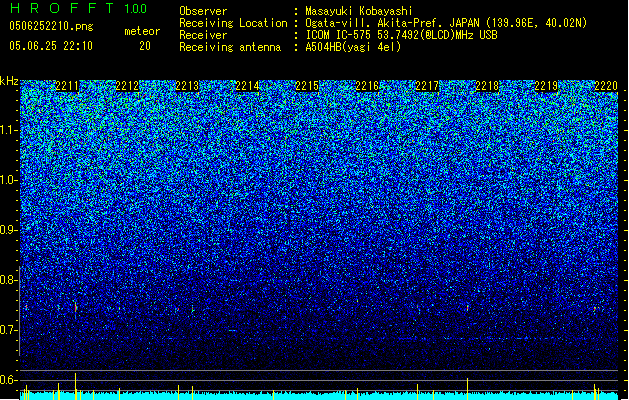
Task: Click the 0.6 kHz axis label
Action: pos(9,380)
